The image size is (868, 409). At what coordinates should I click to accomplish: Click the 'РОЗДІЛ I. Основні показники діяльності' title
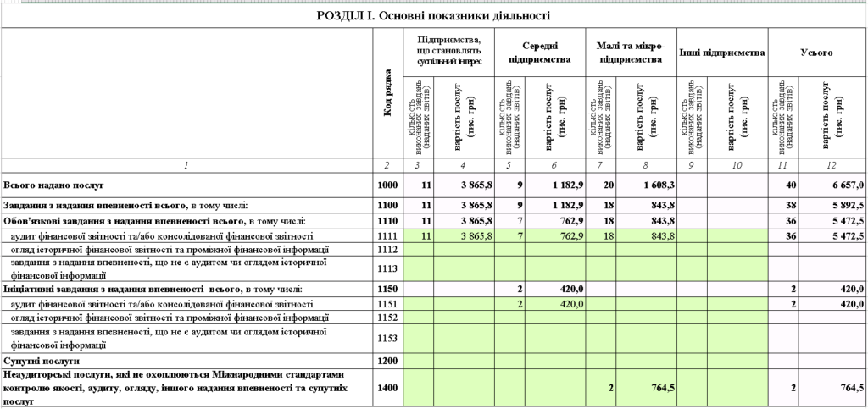tap(433, 15)
